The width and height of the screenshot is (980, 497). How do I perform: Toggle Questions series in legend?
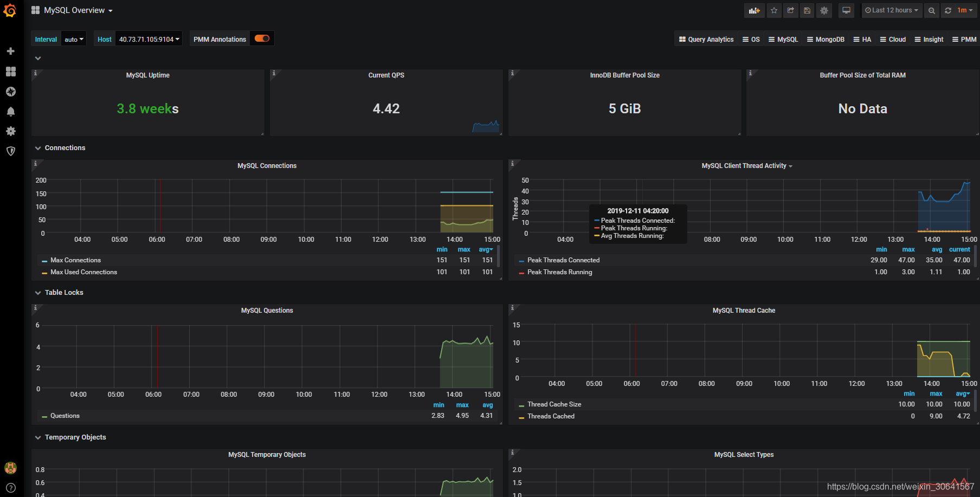tap(65, 416)
